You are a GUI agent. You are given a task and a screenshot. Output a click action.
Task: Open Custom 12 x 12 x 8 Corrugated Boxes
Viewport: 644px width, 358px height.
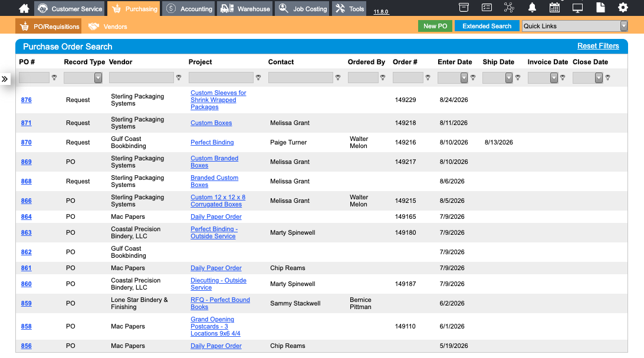click(x=218, y=201)
